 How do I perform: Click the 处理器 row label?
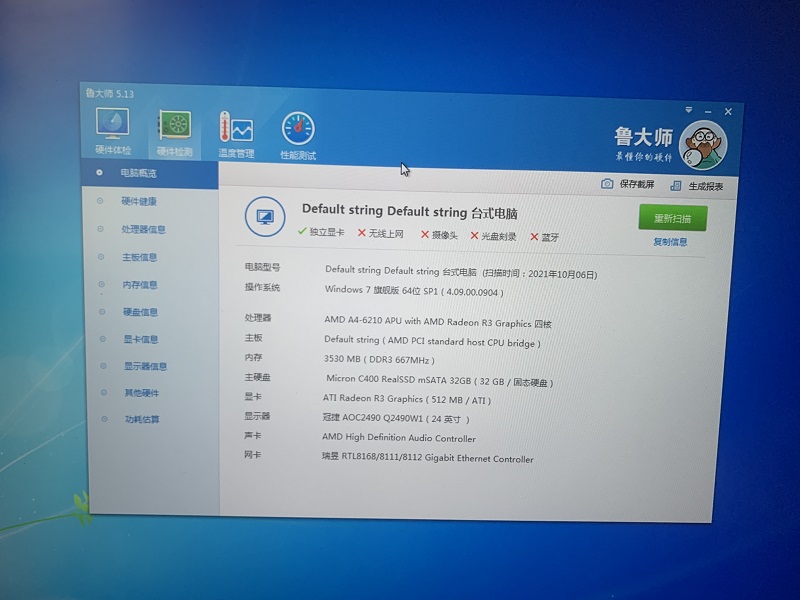(x=258, y=318)
